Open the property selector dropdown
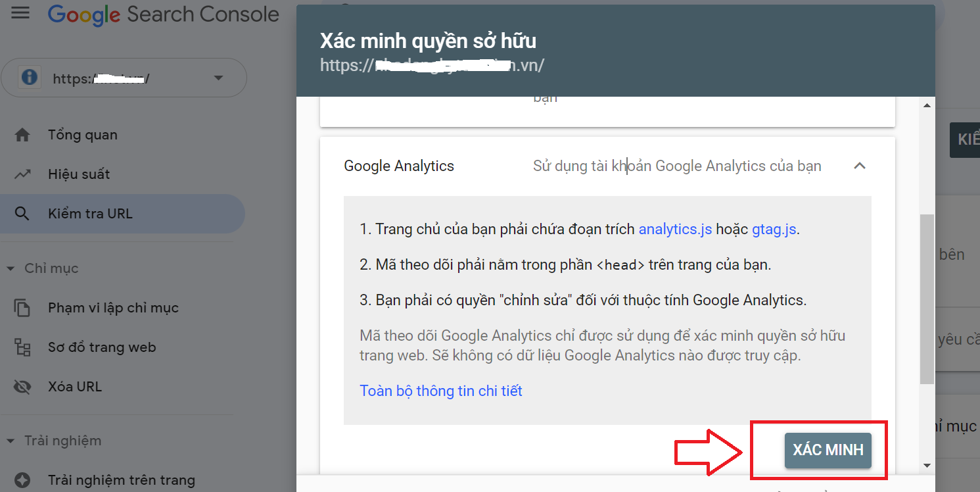980x492 pixels. point(124,78)
